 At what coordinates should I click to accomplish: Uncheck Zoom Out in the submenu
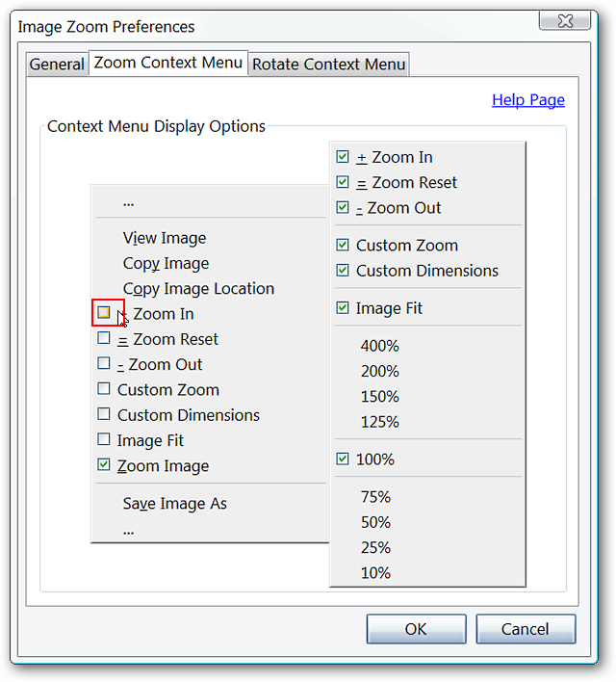[x=343, y=207]
